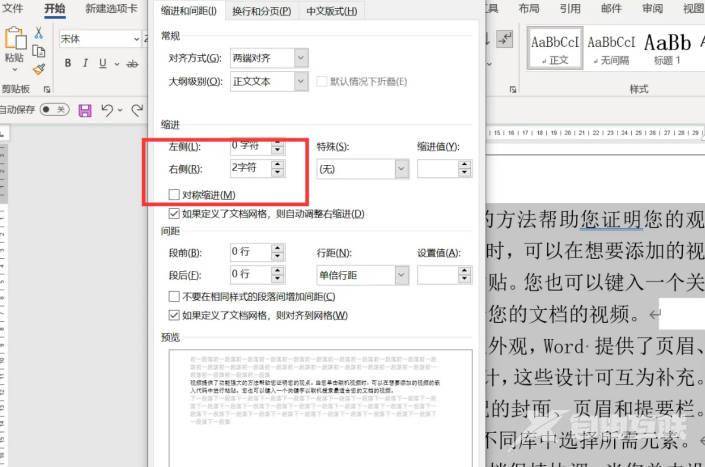Click the word Word in the document text
Viewport: 705px width, 467px height.
[x=564, y=346]
